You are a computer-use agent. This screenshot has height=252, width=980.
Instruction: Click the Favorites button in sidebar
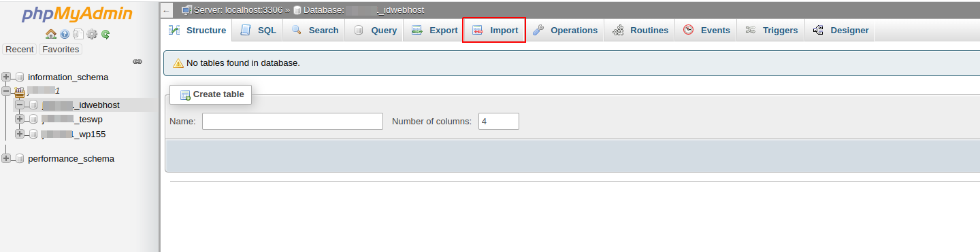[x=61, y=49]
